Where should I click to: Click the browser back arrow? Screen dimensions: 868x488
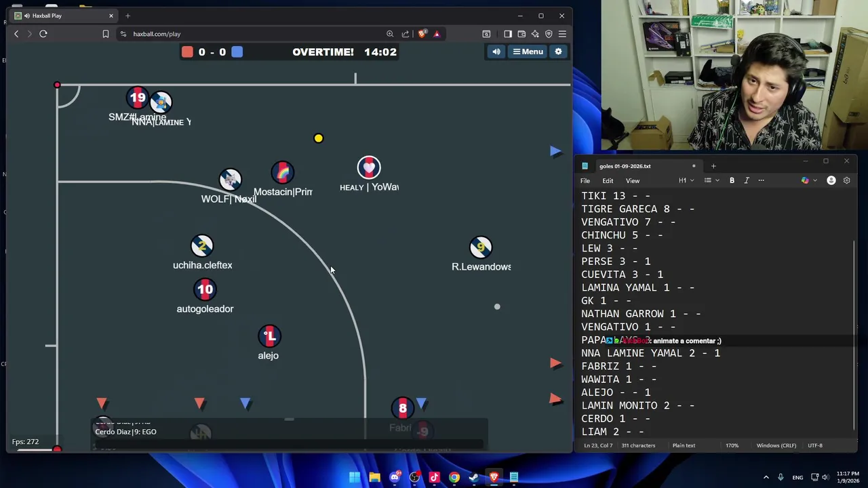point(16,34)
